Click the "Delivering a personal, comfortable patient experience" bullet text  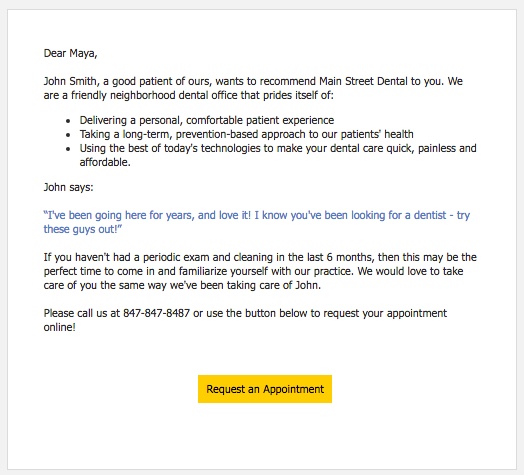tap(207, 120)
